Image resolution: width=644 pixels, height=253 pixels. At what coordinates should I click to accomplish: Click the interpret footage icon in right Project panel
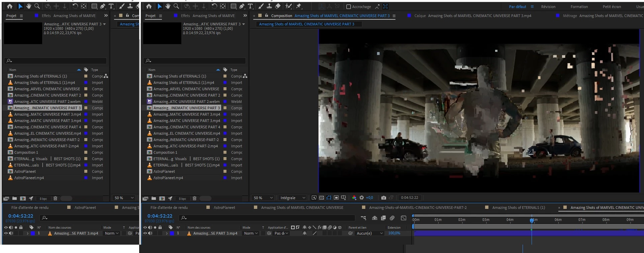[146, 198]
